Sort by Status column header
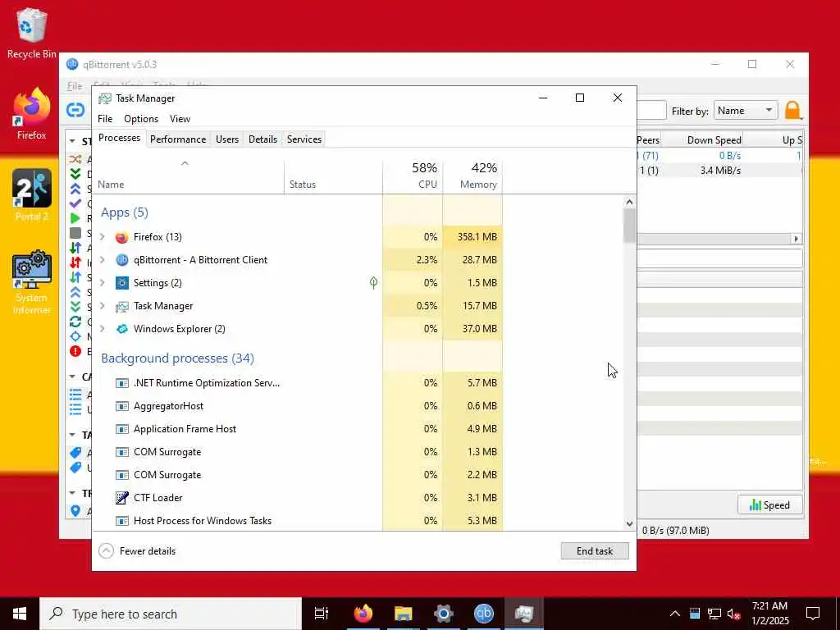Screen dimensions: 840x630 pos(333,176)
